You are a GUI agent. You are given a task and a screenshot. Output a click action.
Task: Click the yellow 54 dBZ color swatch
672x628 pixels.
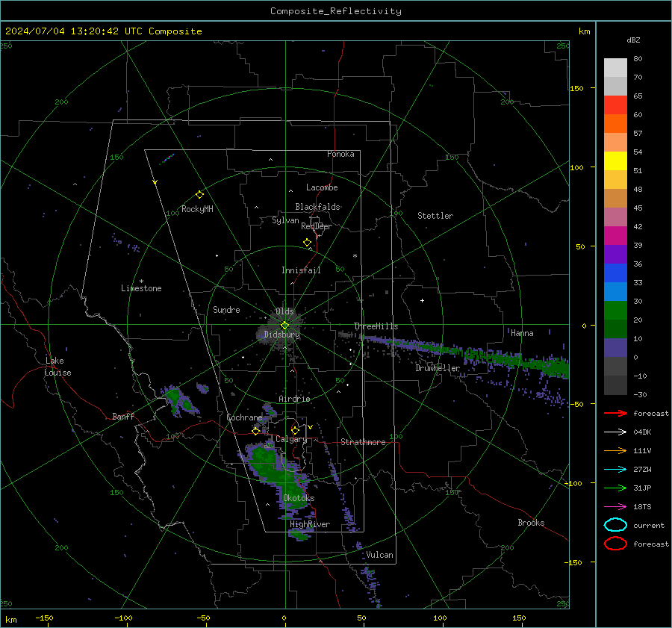(x=615, y=161)
